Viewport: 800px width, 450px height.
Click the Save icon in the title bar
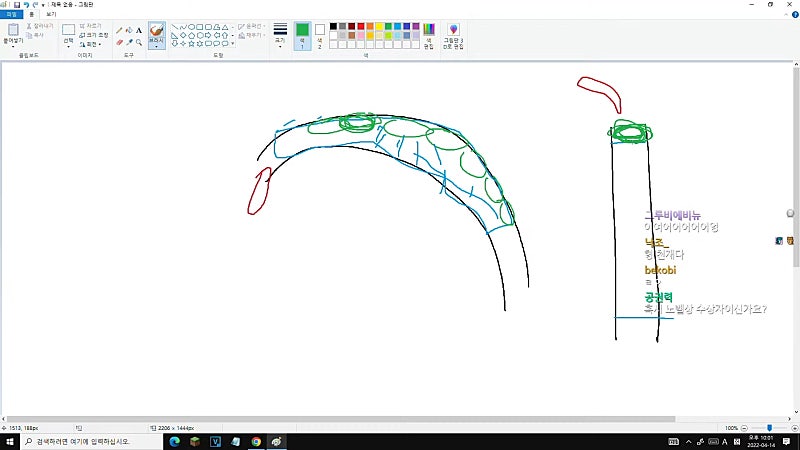(x=17, y=5)
